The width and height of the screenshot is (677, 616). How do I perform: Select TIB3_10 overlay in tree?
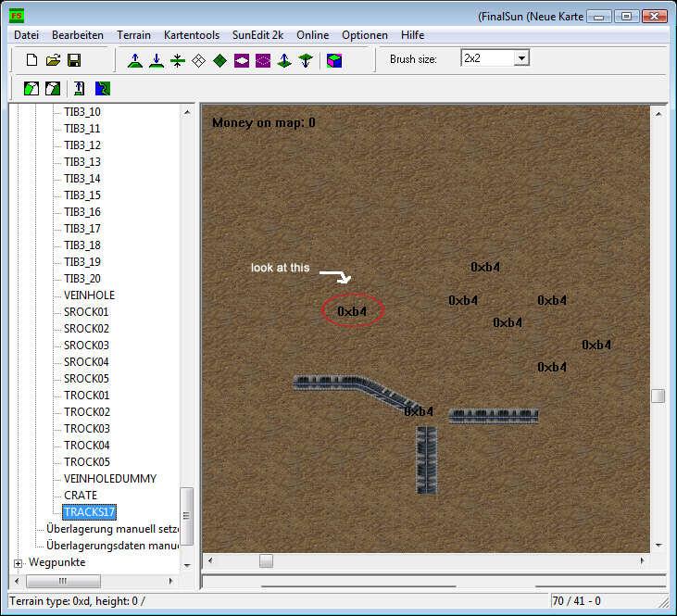[82, 112]
